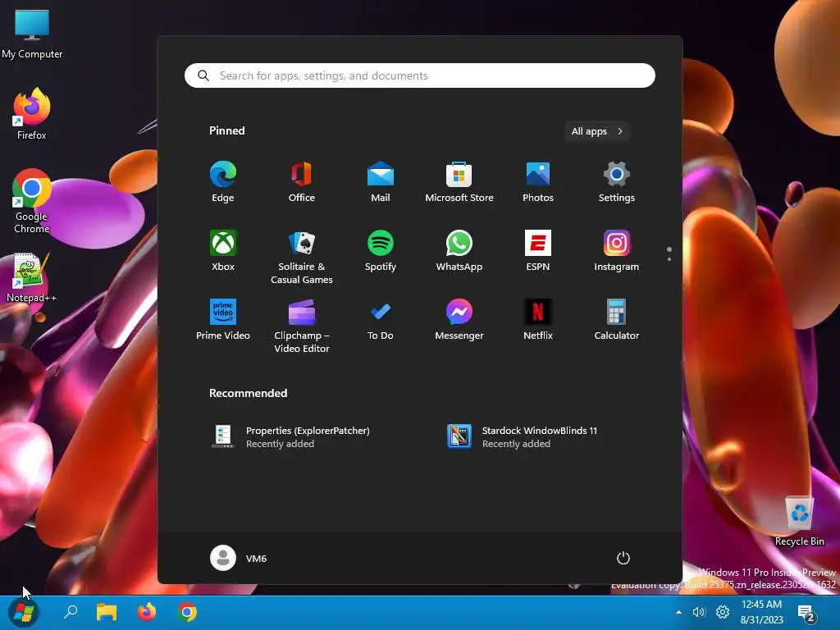Open the Mail app
The image size is (840, 630).
[x=381, y=181]
